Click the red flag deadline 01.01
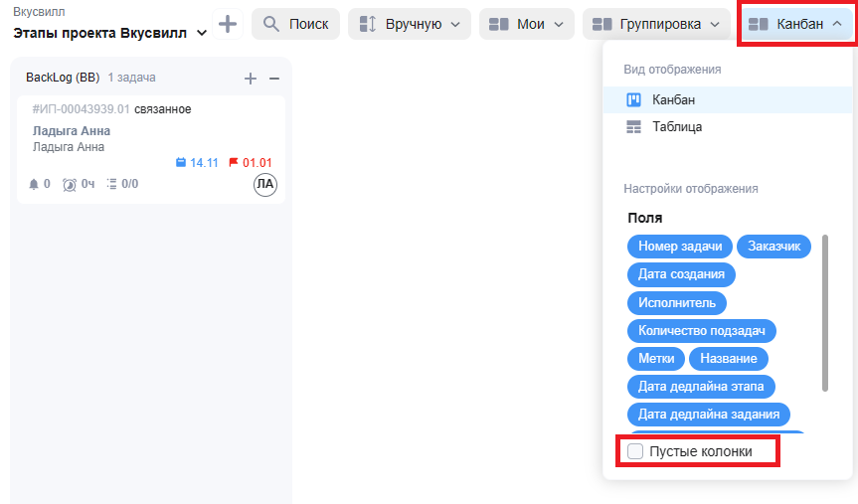This screenshot has width=858, height=504. 251,162
